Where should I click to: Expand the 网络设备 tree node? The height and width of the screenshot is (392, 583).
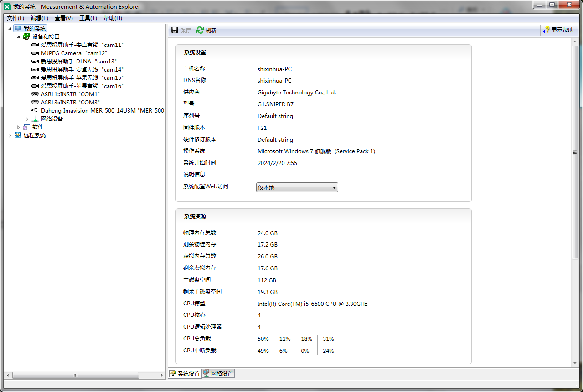point(27,119)
